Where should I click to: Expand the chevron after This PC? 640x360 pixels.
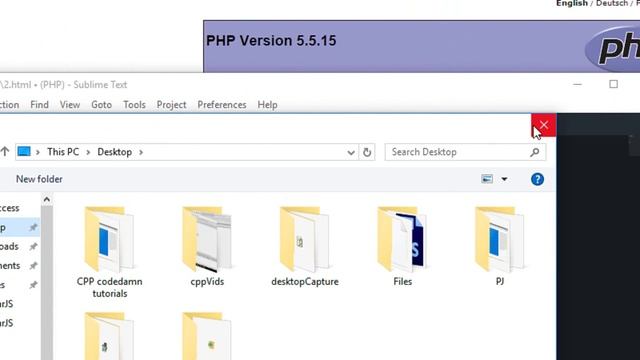88,152
